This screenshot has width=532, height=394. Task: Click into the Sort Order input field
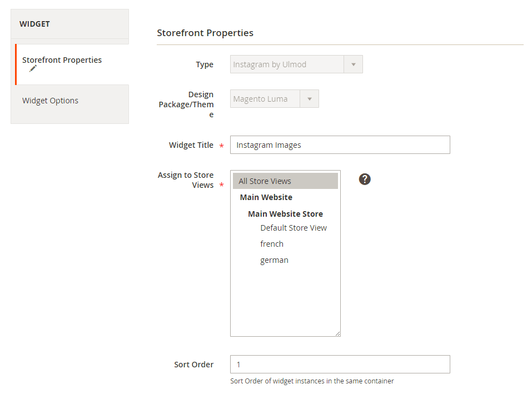click(340, 365)
